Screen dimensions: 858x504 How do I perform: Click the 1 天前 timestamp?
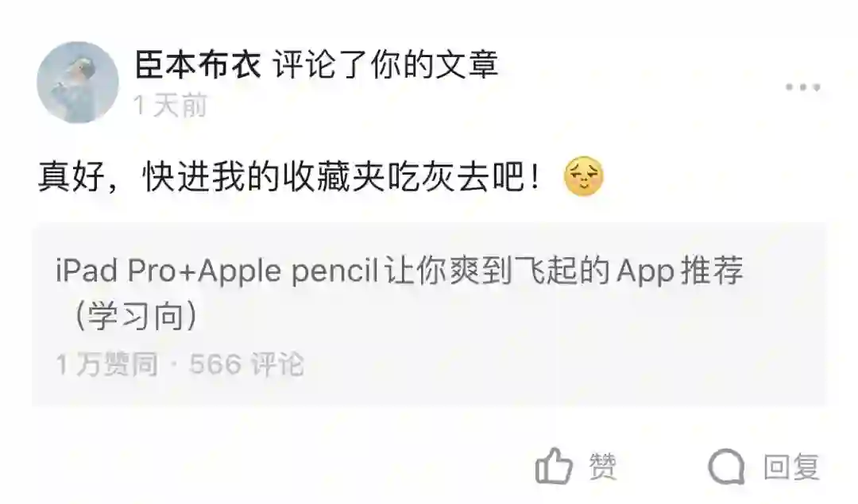coord(170,105)
